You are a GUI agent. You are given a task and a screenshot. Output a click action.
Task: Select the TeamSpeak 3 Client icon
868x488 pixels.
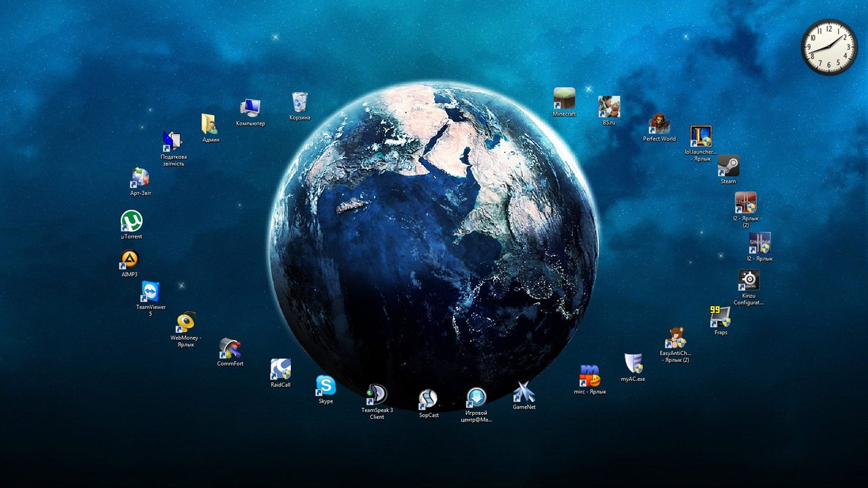point(376,395)
